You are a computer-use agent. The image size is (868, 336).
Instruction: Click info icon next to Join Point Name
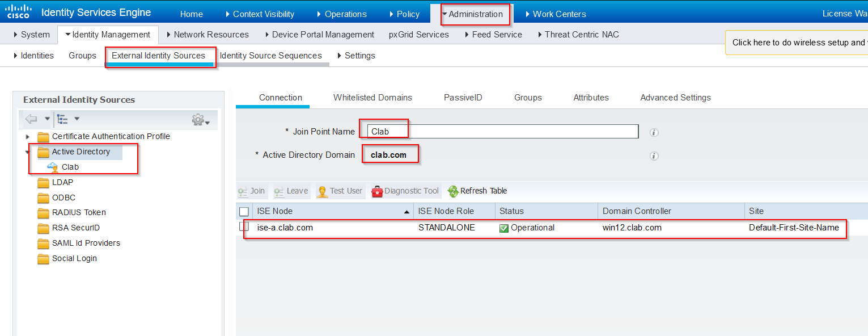click(x=654, y=132)
